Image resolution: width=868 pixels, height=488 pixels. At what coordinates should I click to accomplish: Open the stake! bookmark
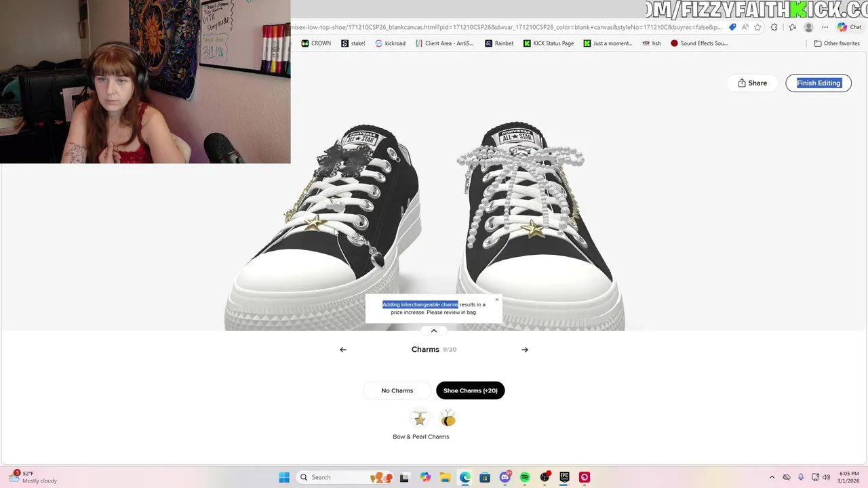point(353,43)
